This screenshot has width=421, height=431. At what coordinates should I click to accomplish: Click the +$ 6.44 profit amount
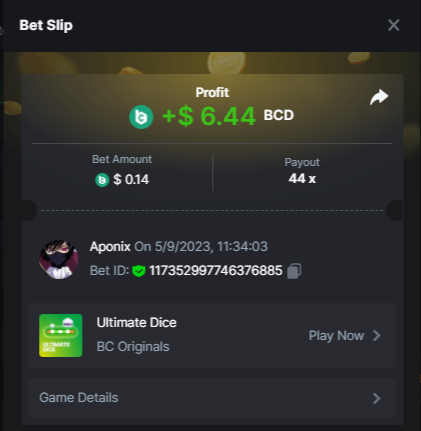coord(209,117)
